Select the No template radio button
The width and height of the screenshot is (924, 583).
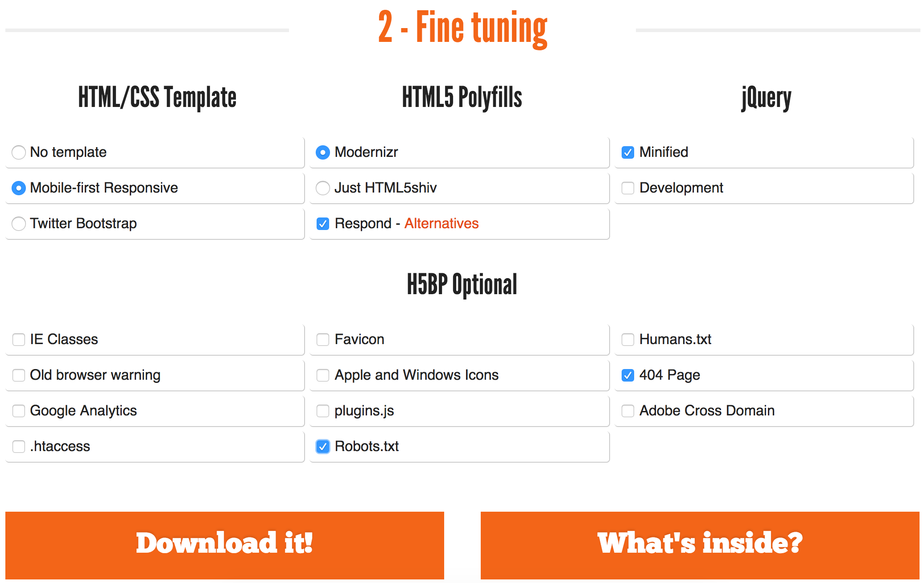click(x=17, y=151)
